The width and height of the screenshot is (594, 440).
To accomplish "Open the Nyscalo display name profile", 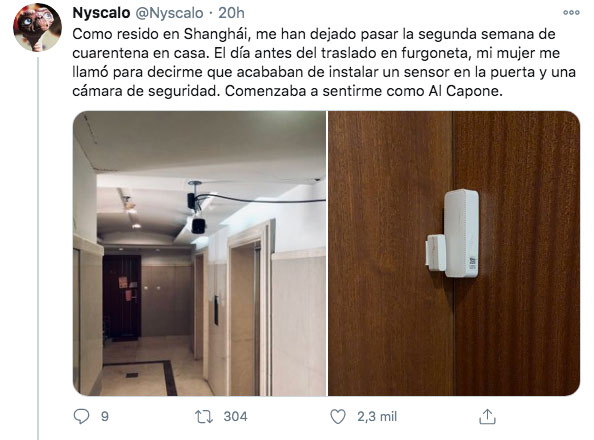I will click(101, 13).
